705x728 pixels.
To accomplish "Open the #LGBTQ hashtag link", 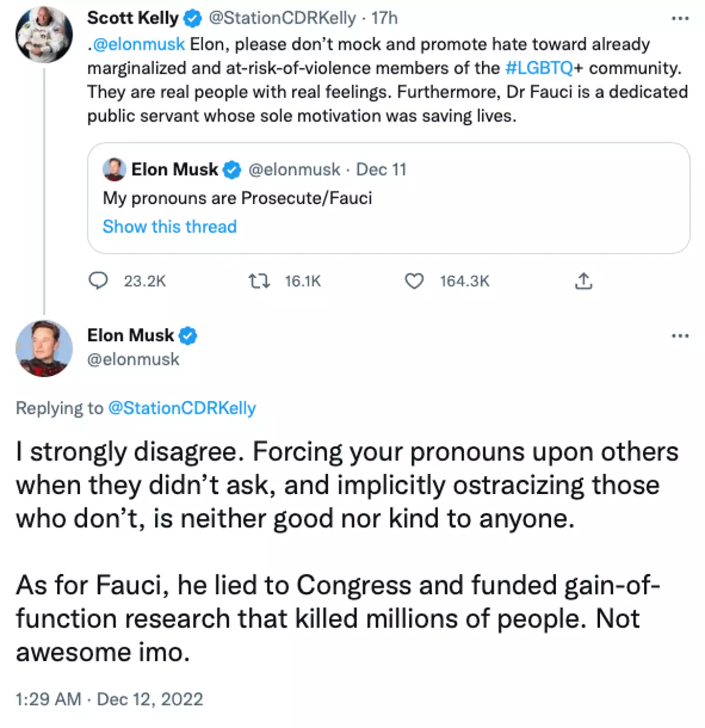I will (x=539, y=68).
